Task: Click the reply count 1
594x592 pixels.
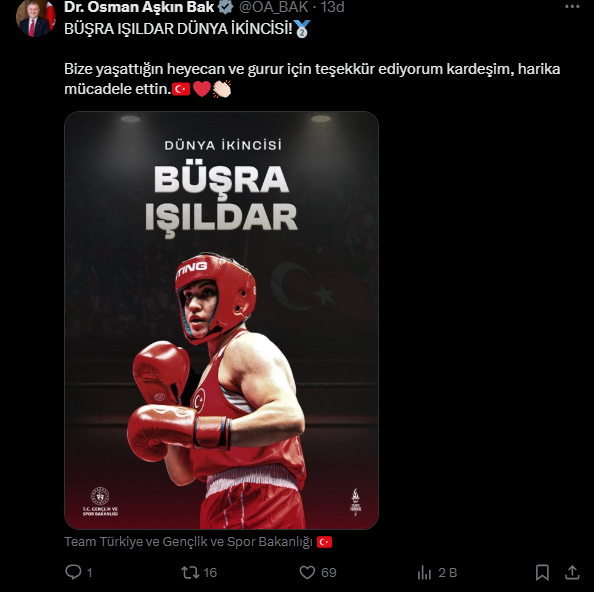Action: click(89, 572)
